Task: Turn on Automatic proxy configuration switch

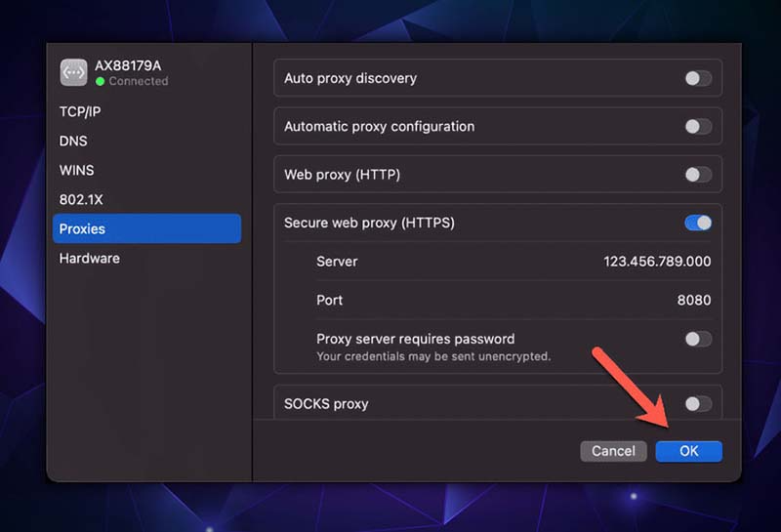Action: pyautogui.click(x=698, y=126)
